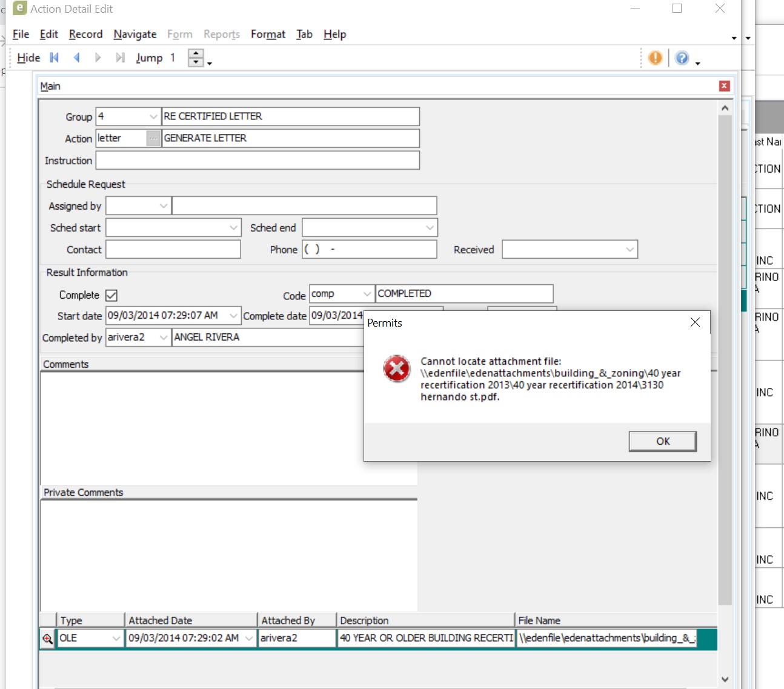
Task: Click the Action lookup ellipsis button
Action: click(x=153, y=139)
